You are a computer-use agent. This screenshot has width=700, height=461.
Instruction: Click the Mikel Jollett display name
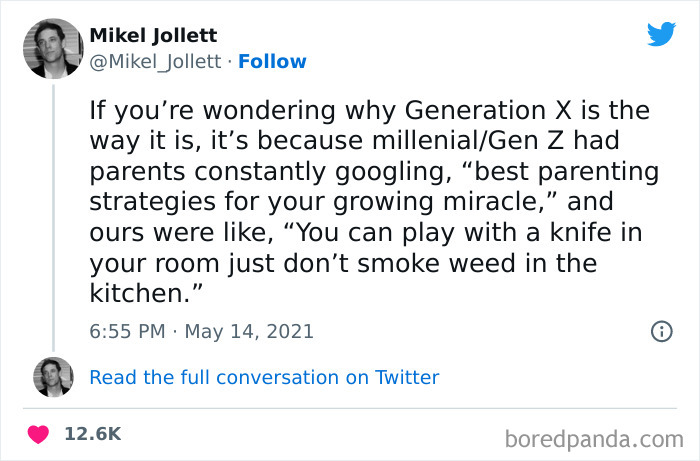point(153,36)
